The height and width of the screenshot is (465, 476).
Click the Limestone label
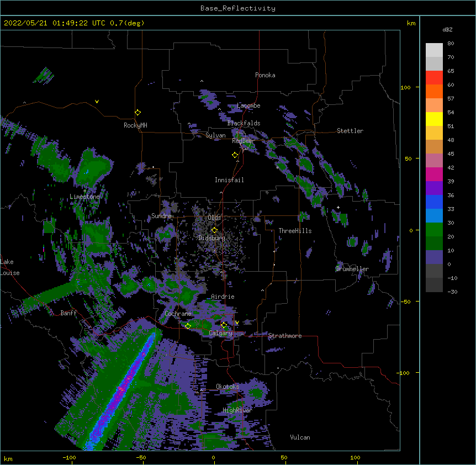84,197
